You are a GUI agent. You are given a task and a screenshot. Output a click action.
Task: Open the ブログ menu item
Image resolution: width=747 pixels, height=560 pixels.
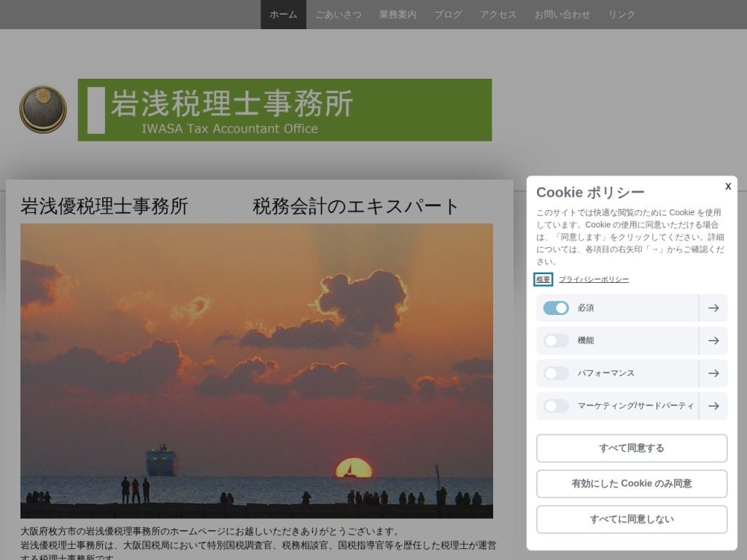coord(448,15)
